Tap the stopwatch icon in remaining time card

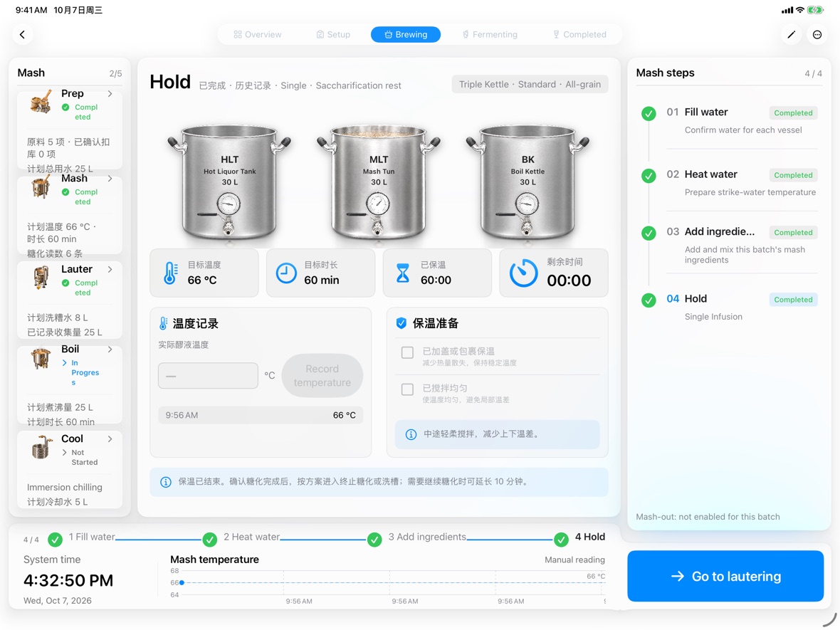pyautogui.click(x=523, y=273)
